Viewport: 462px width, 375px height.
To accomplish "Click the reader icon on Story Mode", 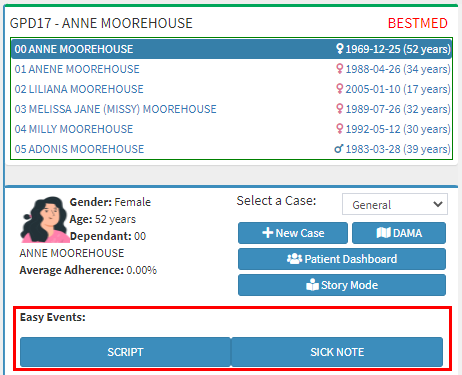I will [x=312, y=285].
